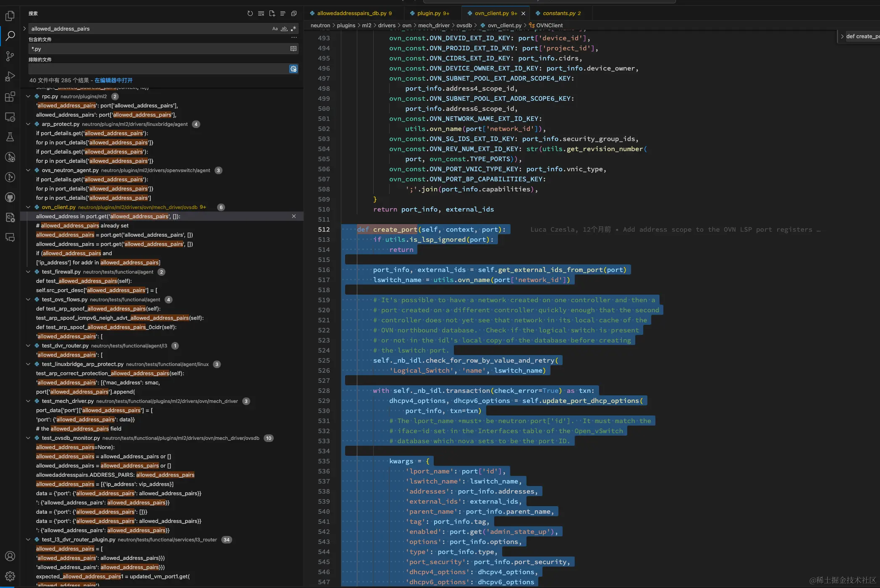Open the GitHub activity bar icon
Image resolution: width=880 pixels, height=588 pixels.
click(x=10, y=197)
